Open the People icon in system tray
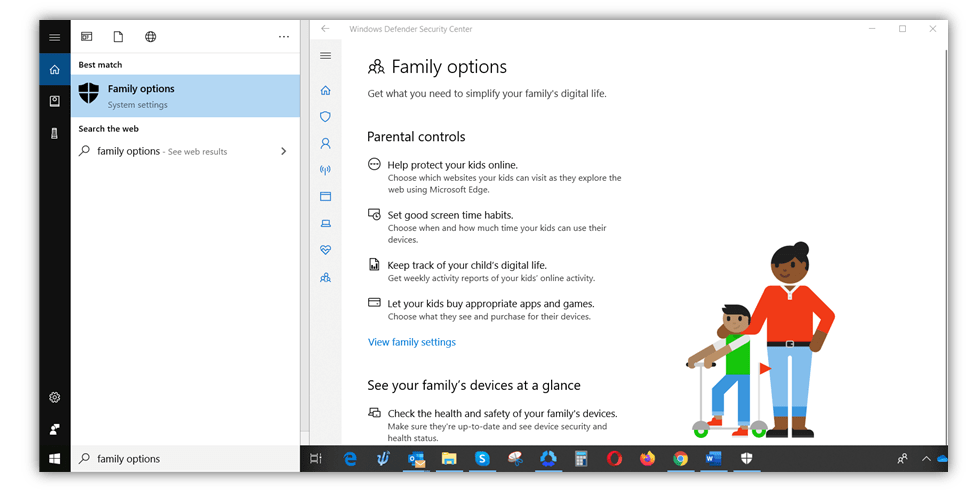Viewport: 968px width, 492px height. tap(902, 459)
